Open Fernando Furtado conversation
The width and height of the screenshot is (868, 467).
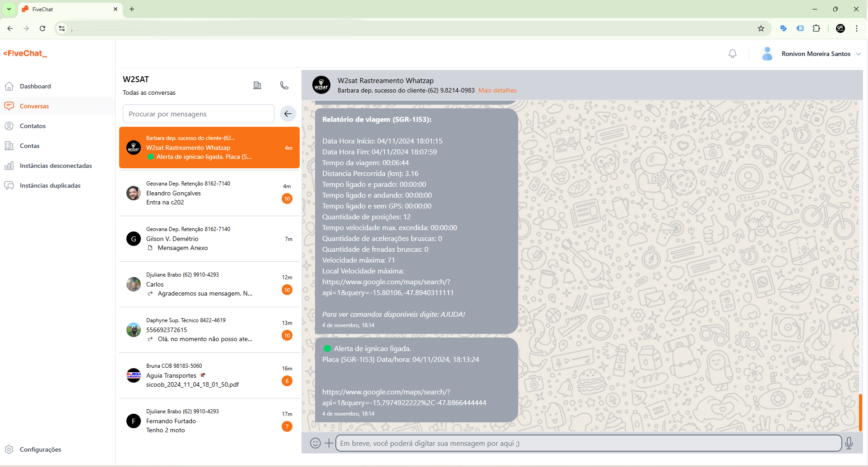point(209,421)
